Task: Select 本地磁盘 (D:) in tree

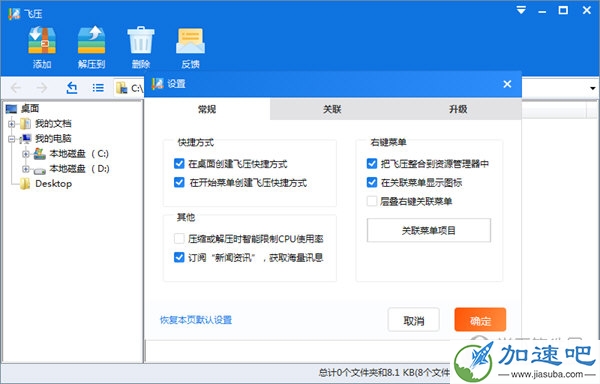Action: [x=79, y=169]
